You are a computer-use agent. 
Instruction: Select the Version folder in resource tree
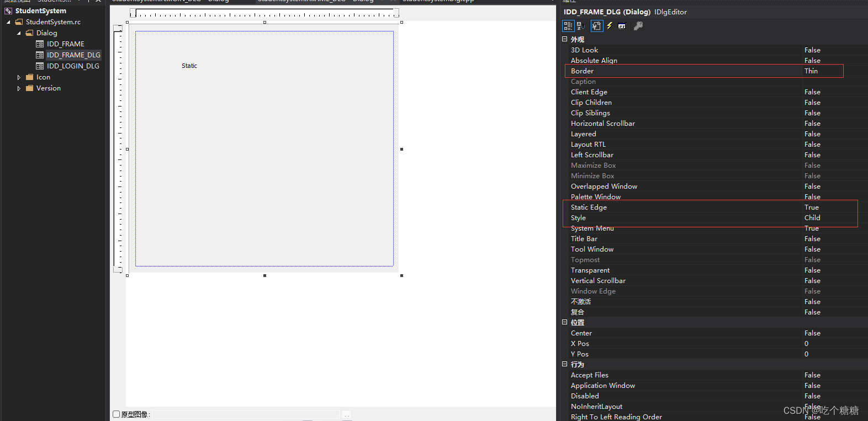tap(49, 88)
